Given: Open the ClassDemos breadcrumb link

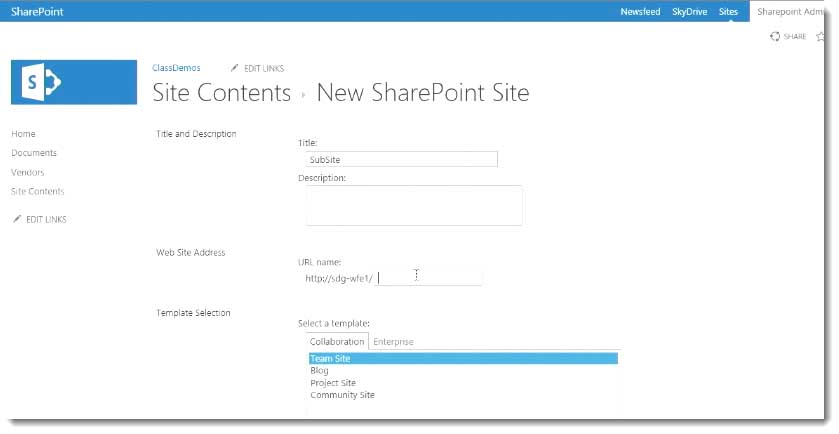Looking at the screenshot, I should [x=176, y=68].
